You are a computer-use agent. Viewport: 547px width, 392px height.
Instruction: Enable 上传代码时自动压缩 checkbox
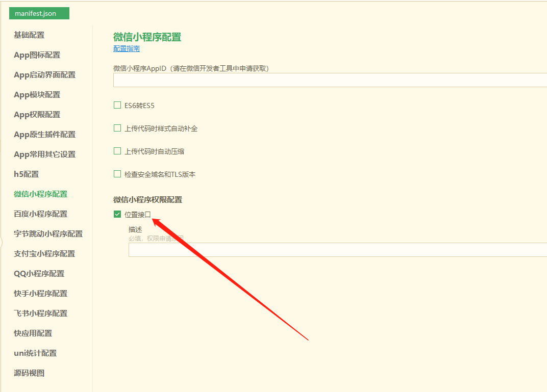(117, 151)
